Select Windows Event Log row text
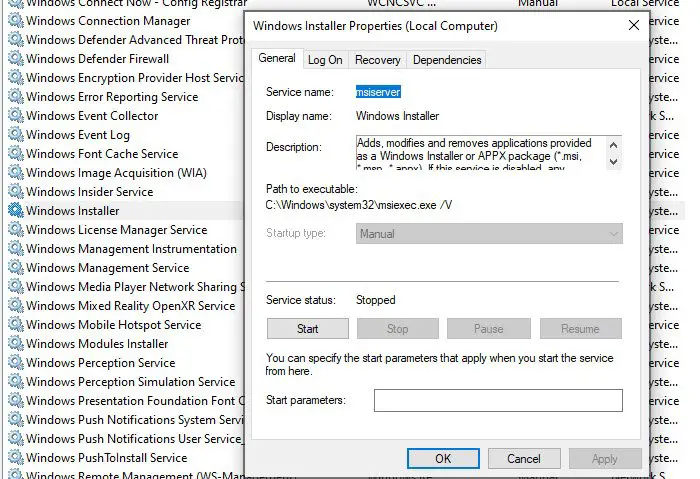 (78, 135)
